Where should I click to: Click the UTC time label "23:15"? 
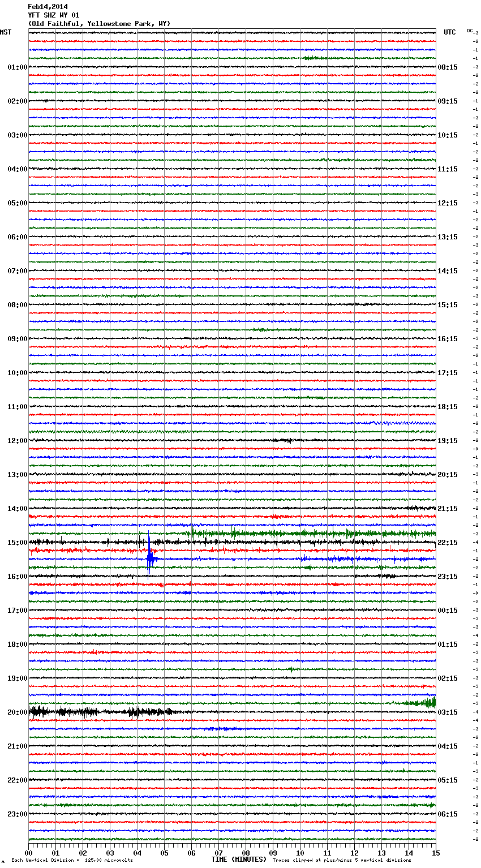pyautogui.click(x=448, y=577)
